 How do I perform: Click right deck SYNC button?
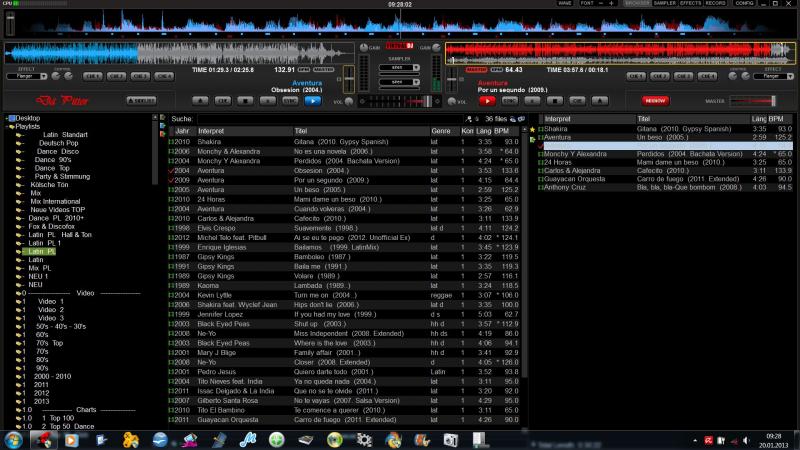coord(510,101)
